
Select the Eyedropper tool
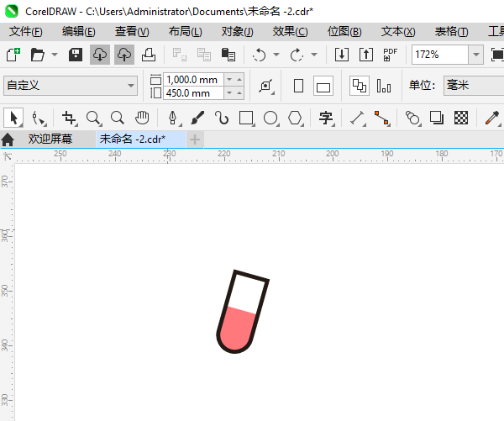(492, 118)
